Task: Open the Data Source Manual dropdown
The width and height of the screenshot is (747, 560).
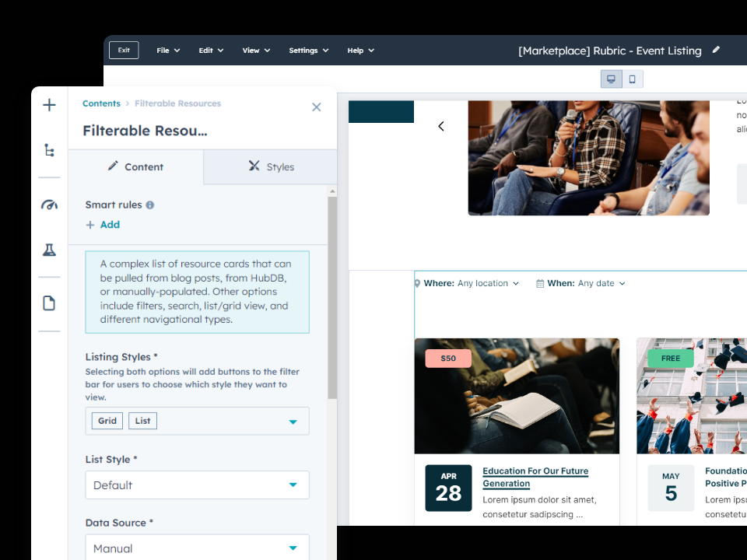Action: (x=293, y=548)
